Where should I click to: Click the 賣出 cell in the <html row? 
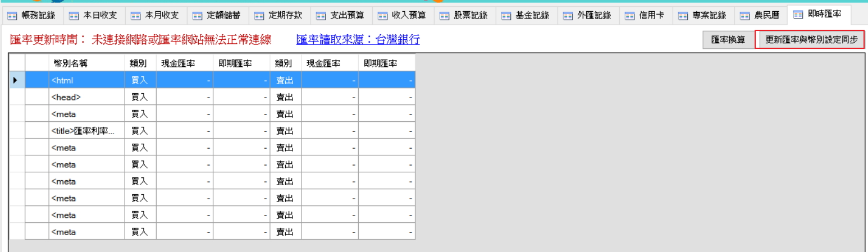[x=286, y=80]
